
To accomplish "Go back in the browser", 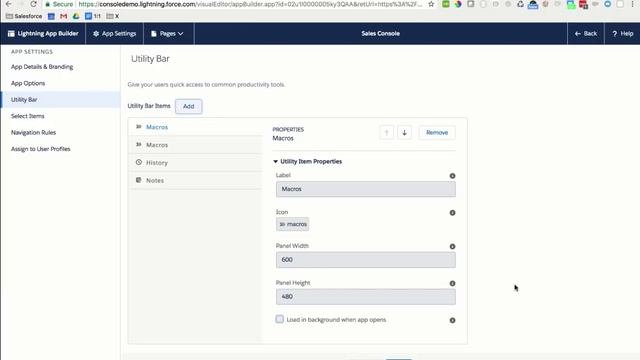I will click(9, 4).
